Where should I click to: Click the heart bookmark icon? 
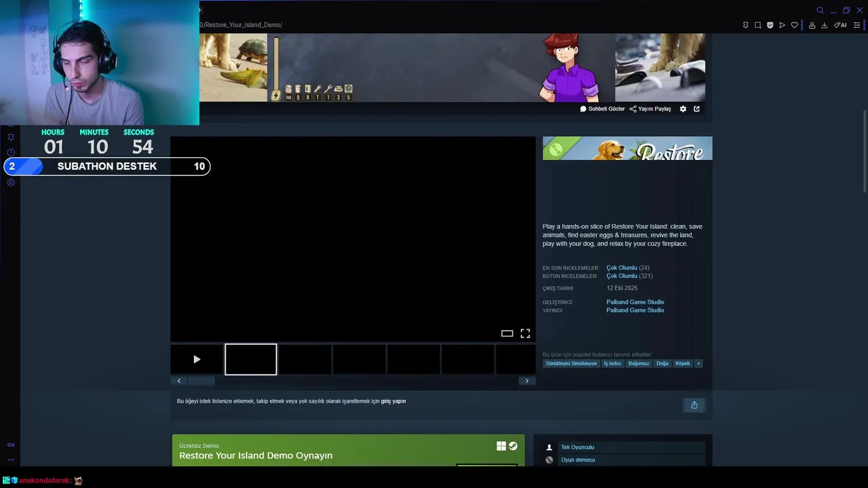(x=795, y=25)
